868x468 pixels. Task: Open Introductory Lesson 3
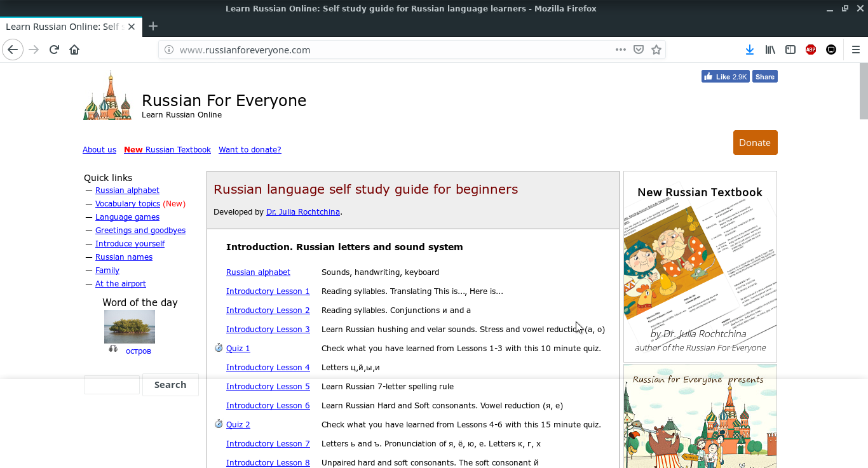point(268,330)
